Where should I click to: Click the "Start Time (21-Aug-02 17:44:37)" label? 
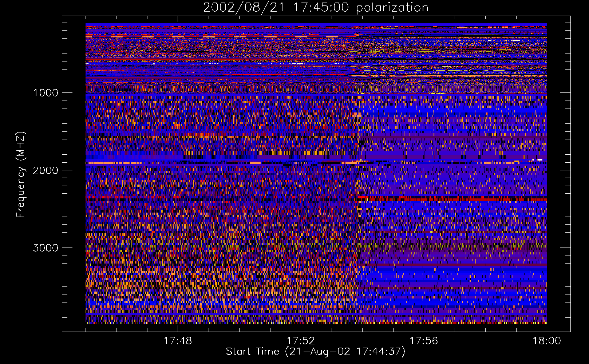tap(316, 352)
